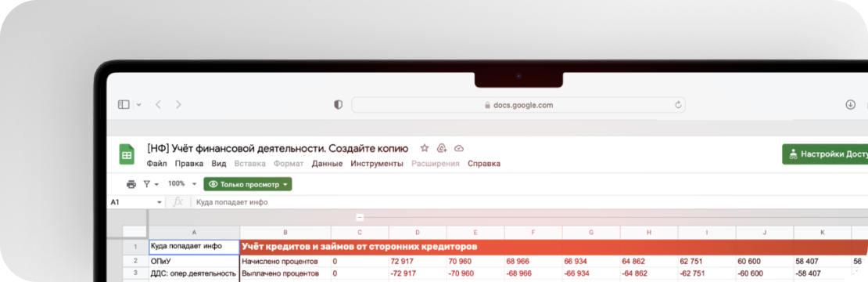Select cell Куда попадает инфо
868x282 pixels.
coord(194,247)
